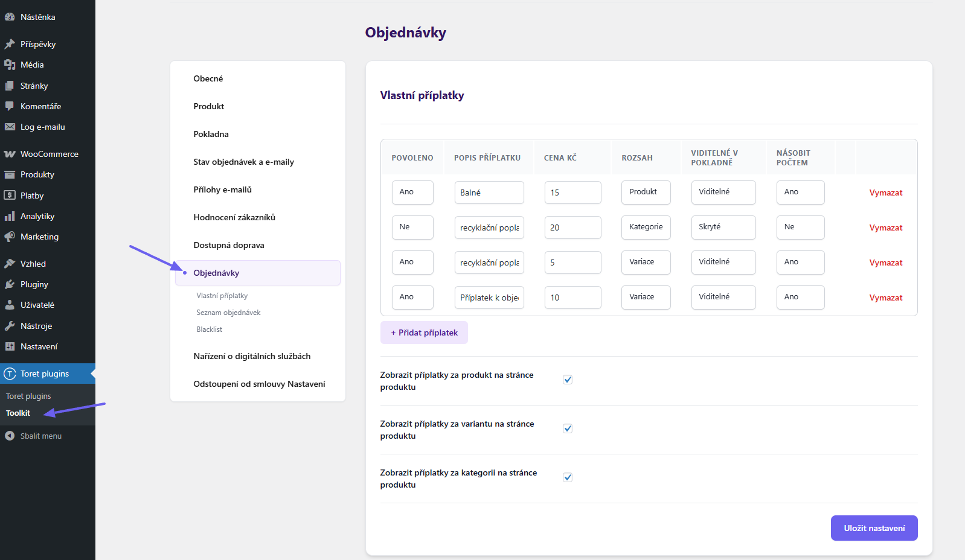Viewport: 965px width, 560px height.
Task: Delete the surcharge row priced 20
Action: coord(886,227)
